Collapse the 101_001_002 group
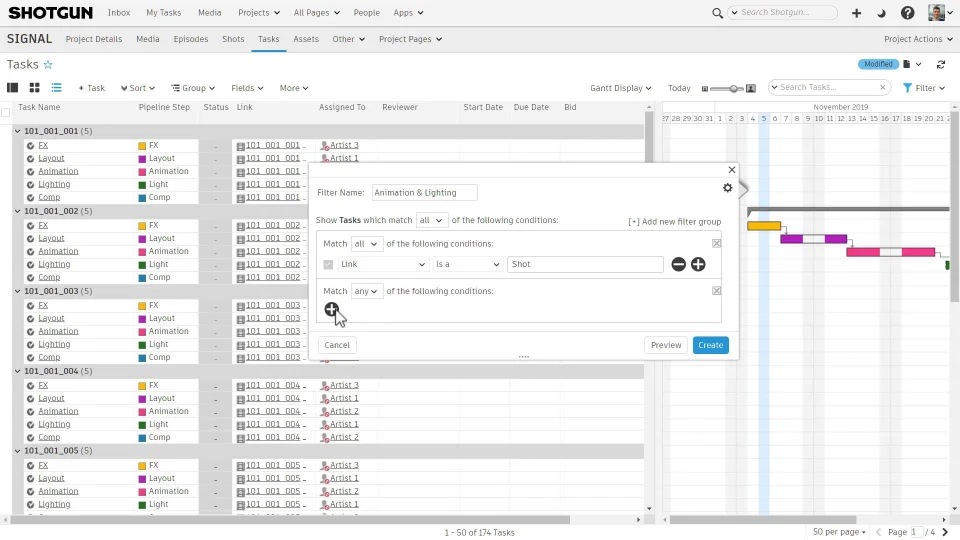Screen dimensions: 960x540 tap(17, 211)
